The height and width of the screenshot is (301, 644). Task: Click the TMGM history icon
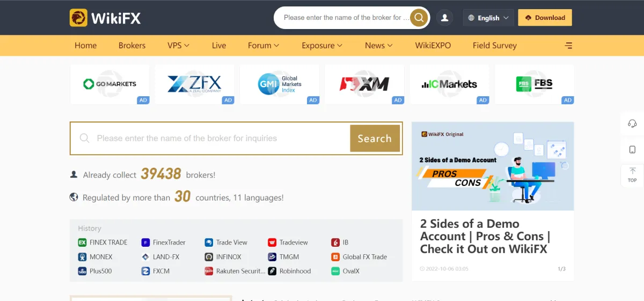[x=272, y=257]
